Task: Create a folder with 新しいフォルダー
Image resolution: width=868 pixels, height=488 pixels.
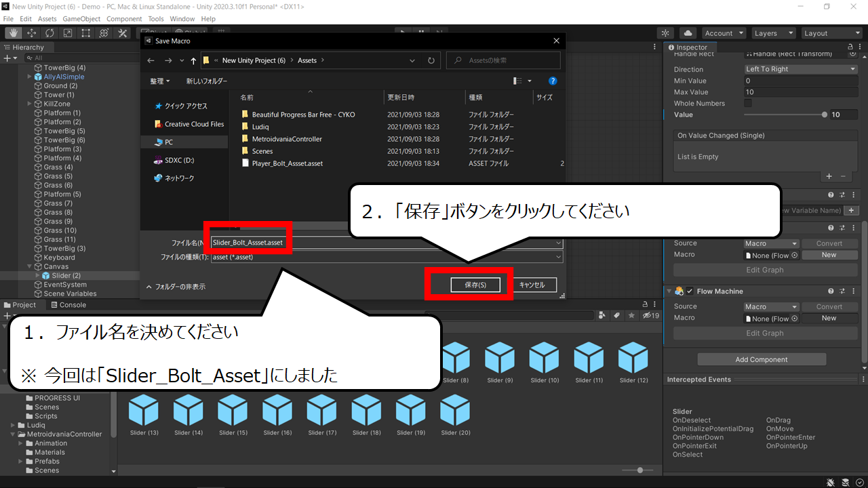Action: click(x=207, y=81)
